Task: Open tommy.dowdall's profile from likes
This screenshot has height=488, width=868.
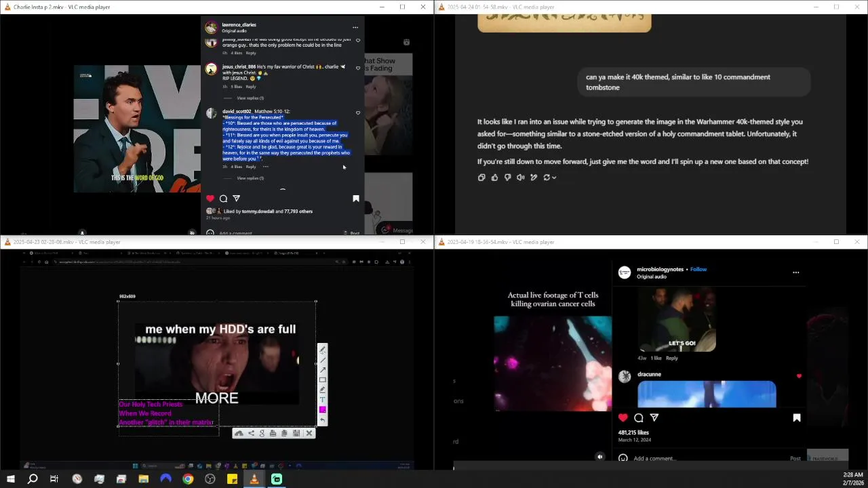Action: (x=258, y=211)
